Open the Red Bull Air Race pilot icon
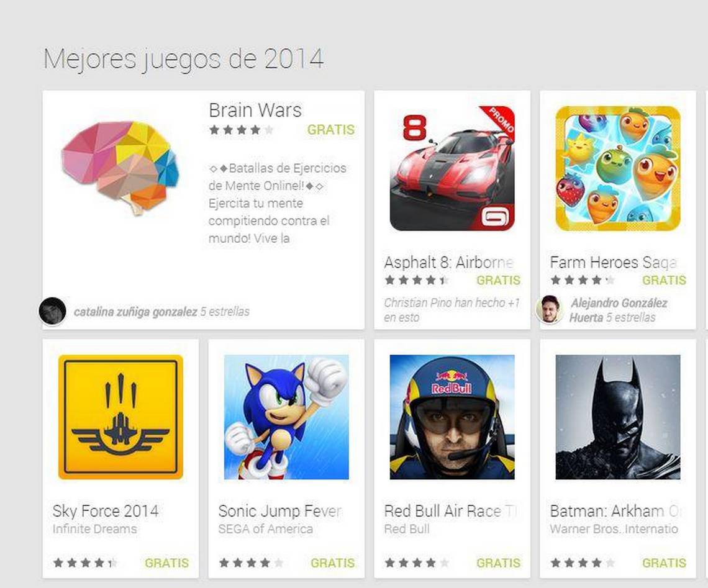 [x=452, y=417]
